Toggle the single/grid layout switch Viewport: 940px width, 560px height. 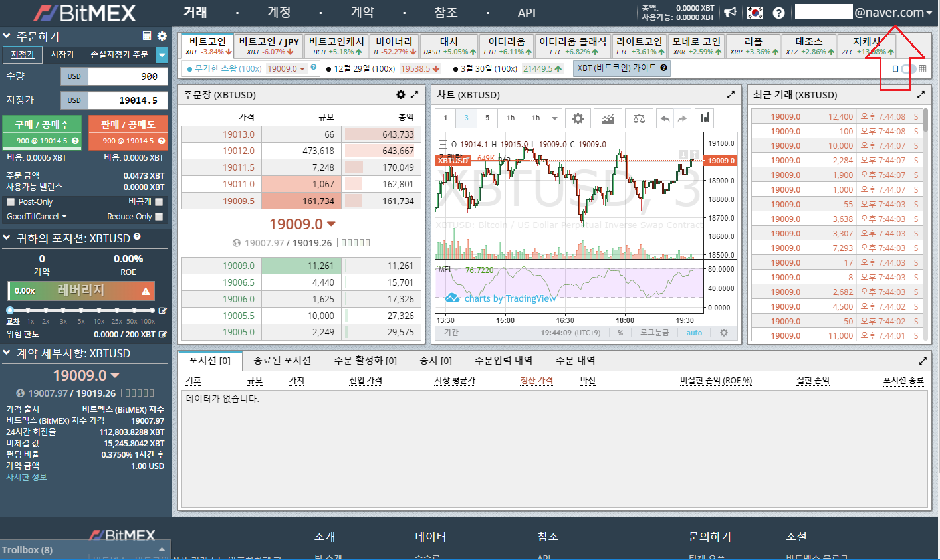[x=909, y=68]
